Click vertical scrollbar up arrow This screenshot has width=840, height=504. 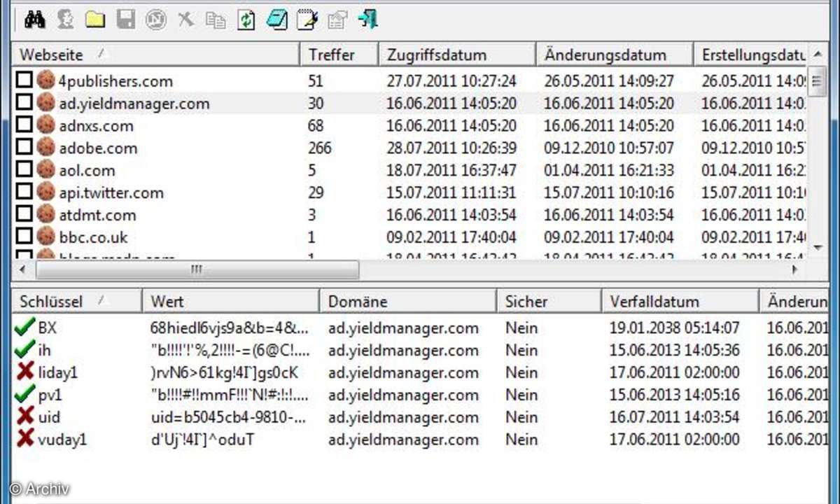click(x=817, y=54)
